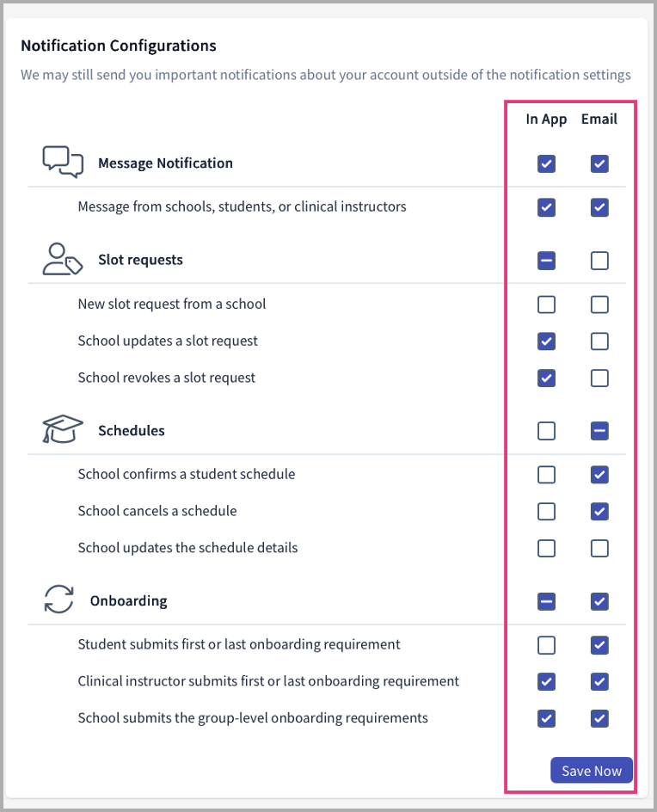The image size is (657, 812).
Task: Click the Save Now button
Action: click(x=592, y=771)
